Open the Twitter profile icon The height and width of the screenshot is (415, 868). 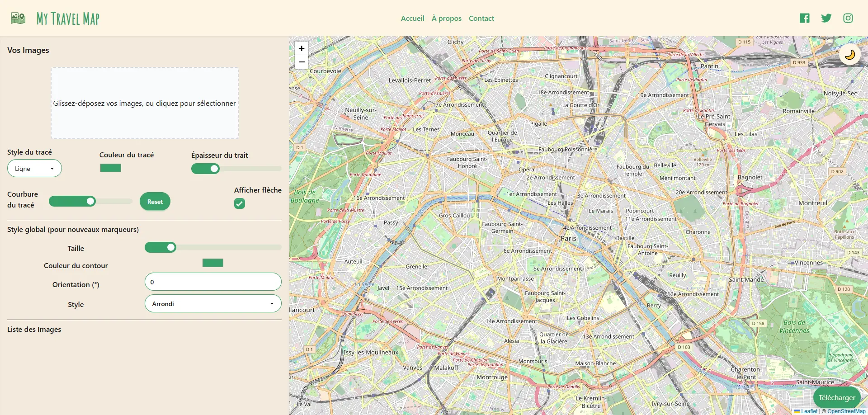point(826,18)
